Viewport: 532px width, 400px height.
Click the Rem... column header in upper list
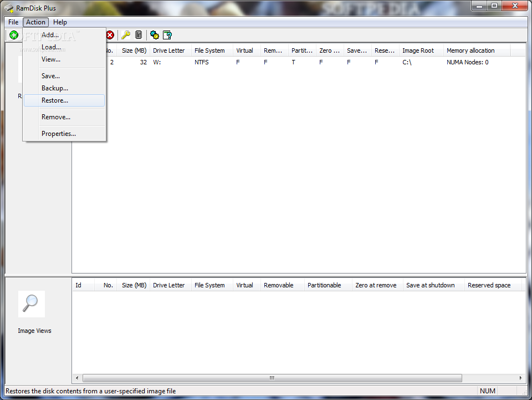coord(274,50)
